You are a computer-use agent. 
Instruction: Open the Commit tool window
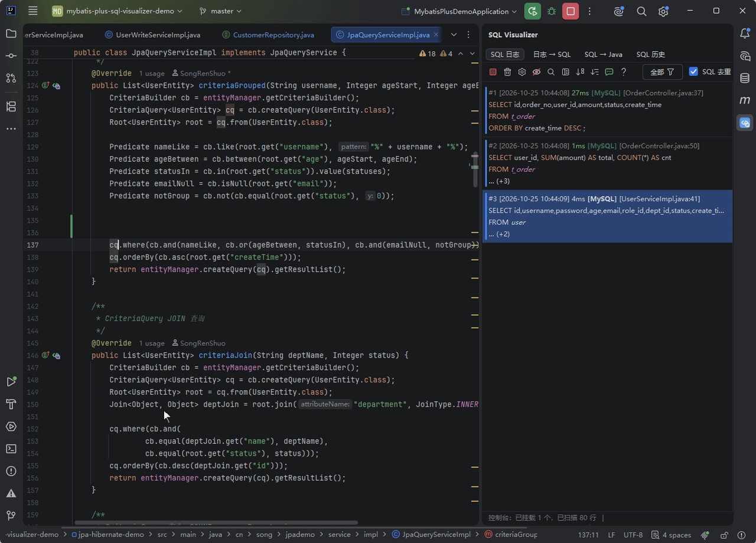pyautogui.click(x=11, y=55)
